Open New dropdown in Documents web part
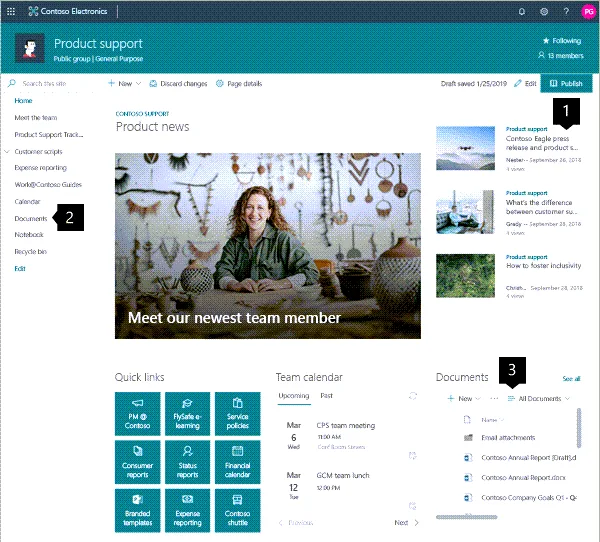Image resolution: width=600 pixels, height=542 pixels. [464, 398]
